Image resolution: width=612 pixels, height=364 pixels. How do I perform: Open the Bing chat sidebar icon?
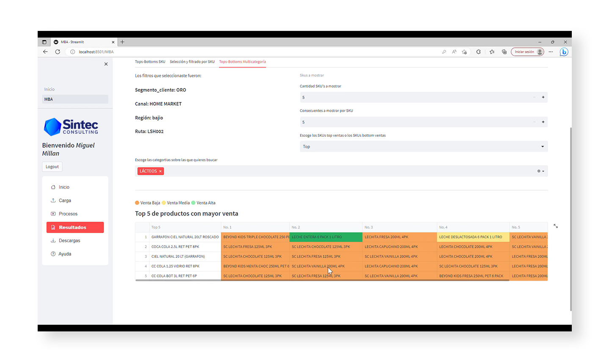(564, 52)
